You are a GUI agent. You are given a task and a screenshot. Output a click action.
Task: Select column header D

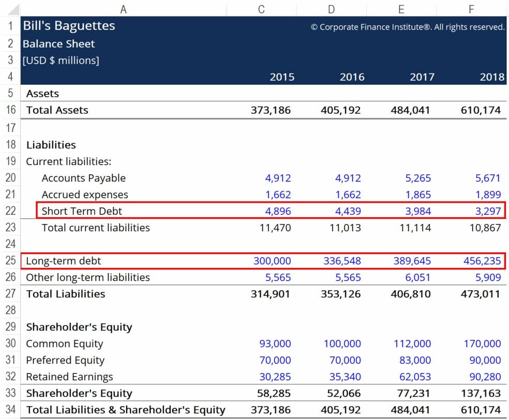tap(331, 9)
